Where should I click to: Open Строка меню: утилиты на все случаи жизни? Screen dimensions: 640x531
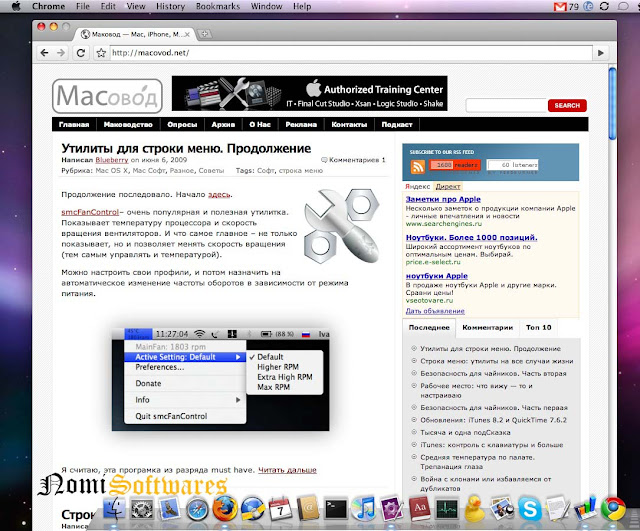(497, 361)
